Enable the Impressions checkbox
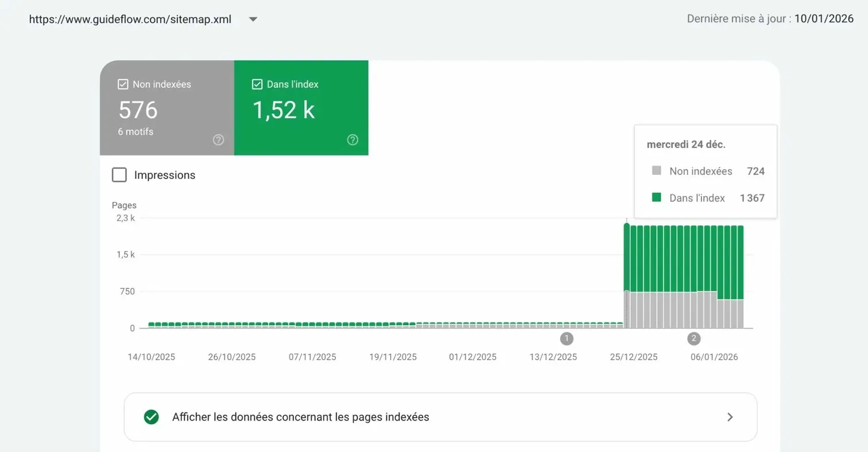The image size is (868, 452). coord(119,175)
